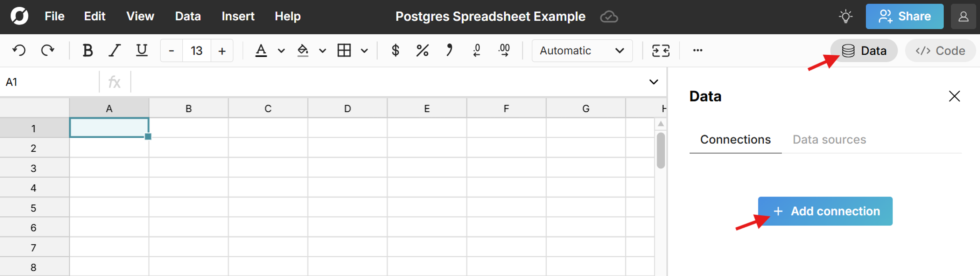Expand the fill color picker dropdown

click(323, 51)
